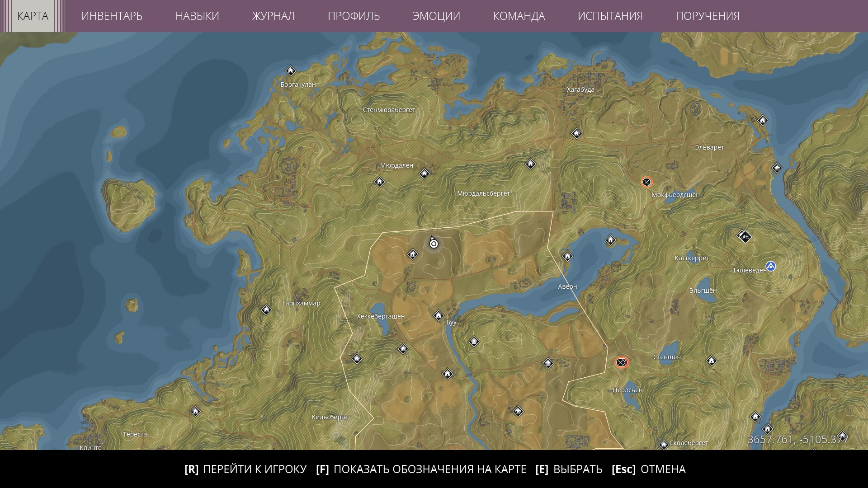Click ПОКАЗАТЬ ОБОЗНАЧЕНИЯ НА КАРТЕ prompt
This screenshot has height=488, width=868.
(421, 469)
